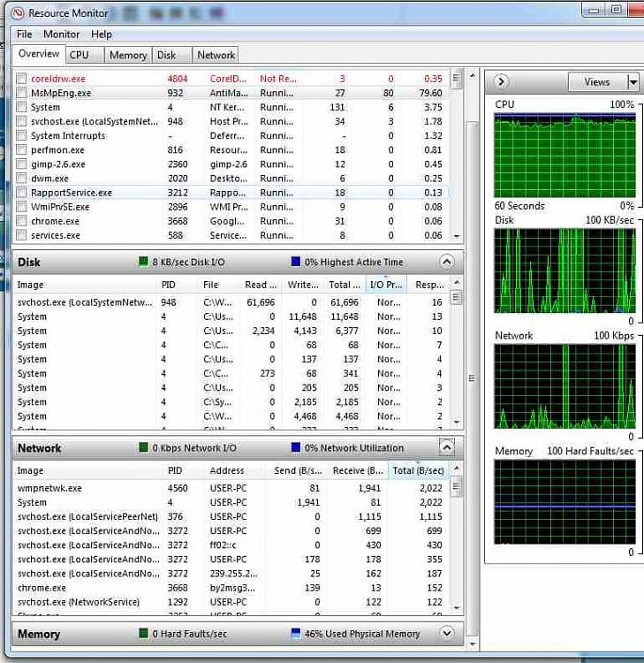Collapse the Disk section chevron
The width and height of the screenshot is (644, 663).
(x=447, y=262)
